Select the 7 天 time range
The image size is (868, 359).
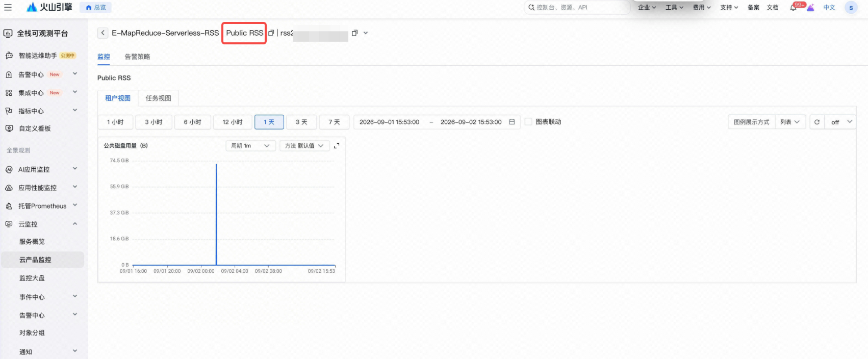pos(334,122)
